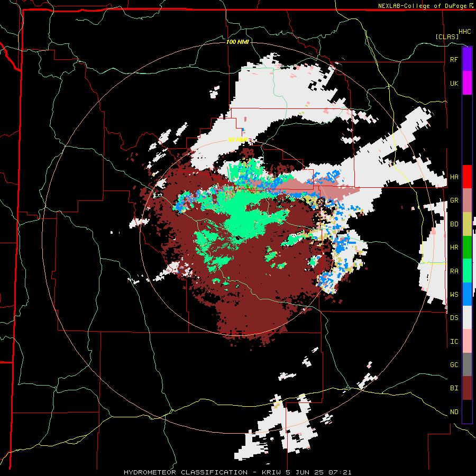The image size is (476, 476).
Task: Click the HYDROMETEOR CLASSIFICATION title text
Action: (186, 472)
